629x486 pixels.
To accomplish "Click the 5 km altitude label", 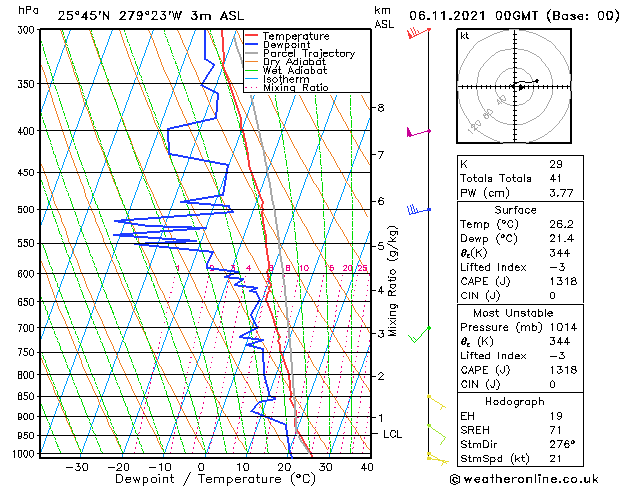I will [x=381, y=246].
